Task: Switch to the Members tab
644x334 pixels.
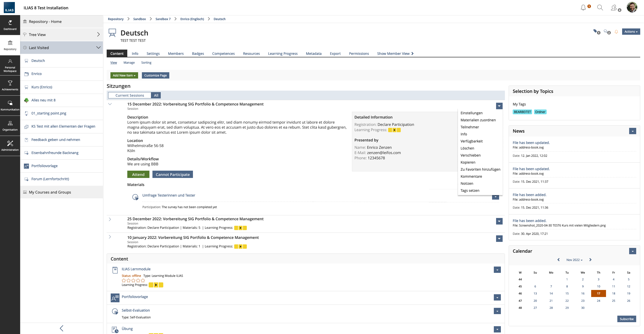Action: [x=176, y=54]
